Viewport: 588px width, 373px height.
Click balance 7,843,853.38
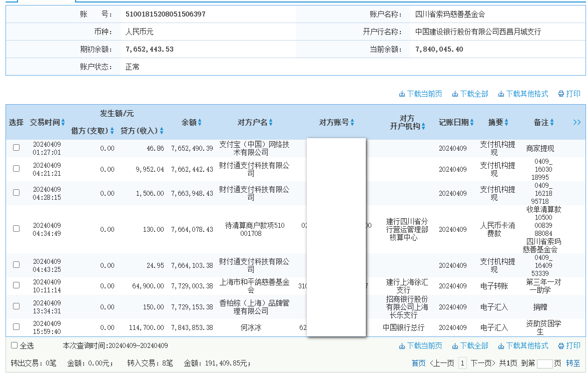(192, 327)
